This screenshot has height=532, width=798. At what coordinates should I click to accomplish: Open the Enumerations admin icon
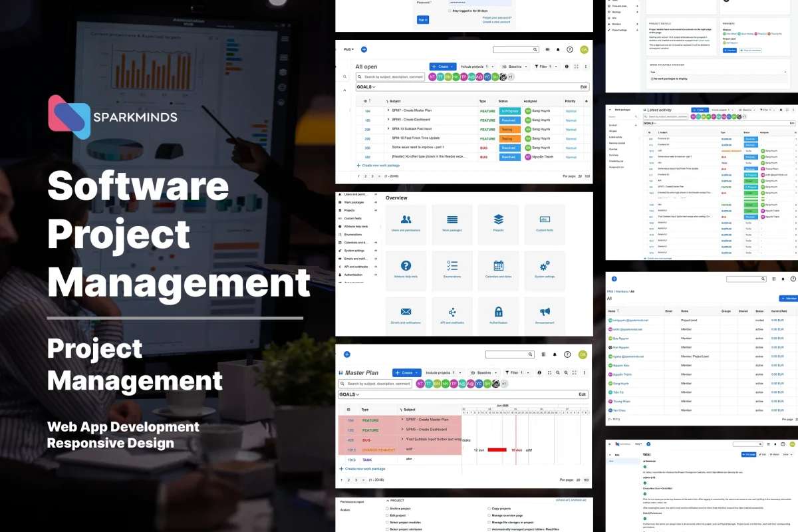point(452,266)
